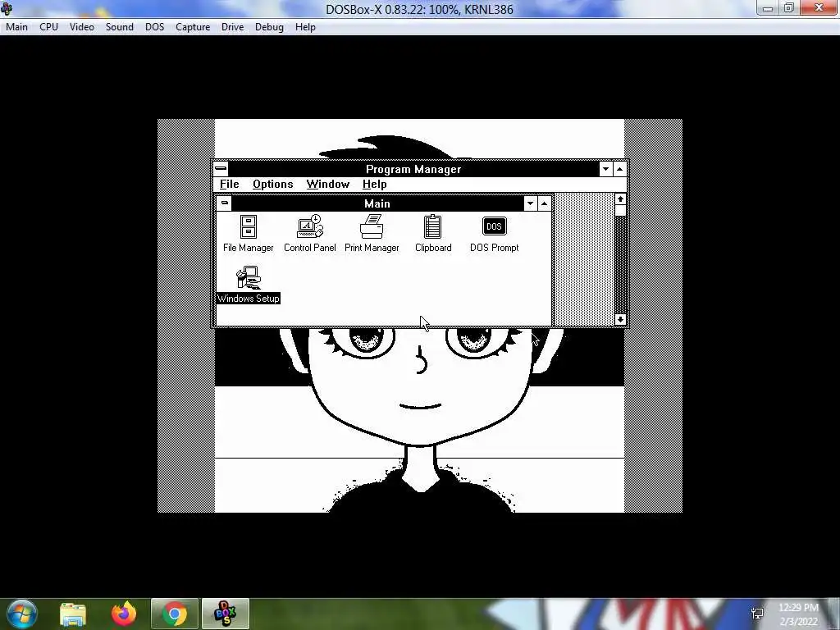Click the taskbar clock
The image size is (840, 630).
pos(799,614)
